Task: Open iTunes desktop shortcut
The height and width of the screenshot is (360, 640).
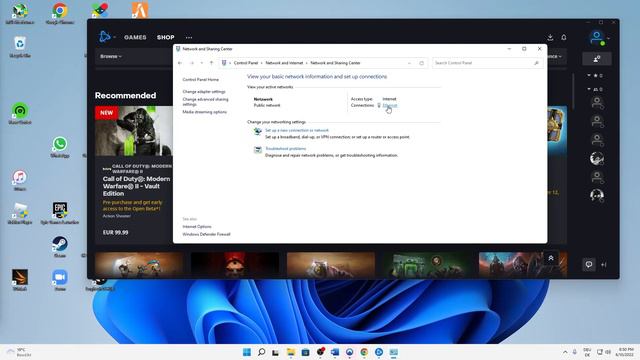Action: (20, 180)
